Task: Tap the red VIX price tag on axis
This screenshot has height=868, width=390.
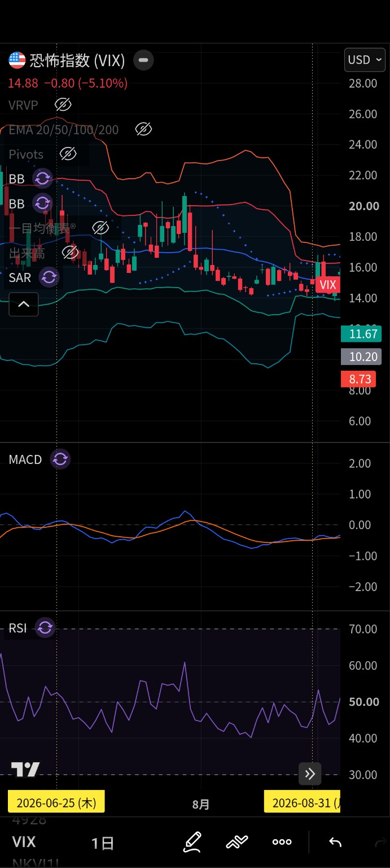Action: click(x=328, y=285)
